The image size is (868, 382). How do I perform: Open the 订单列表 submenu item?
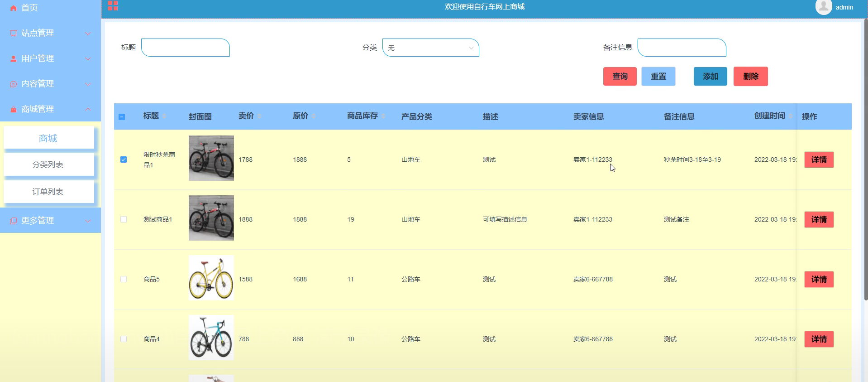tap(49, 192)
